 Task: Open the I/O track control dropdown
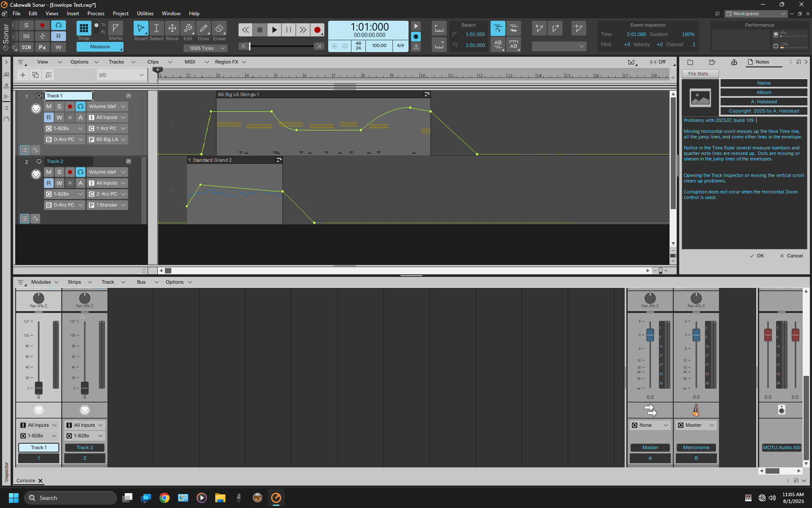coord(121,75)
